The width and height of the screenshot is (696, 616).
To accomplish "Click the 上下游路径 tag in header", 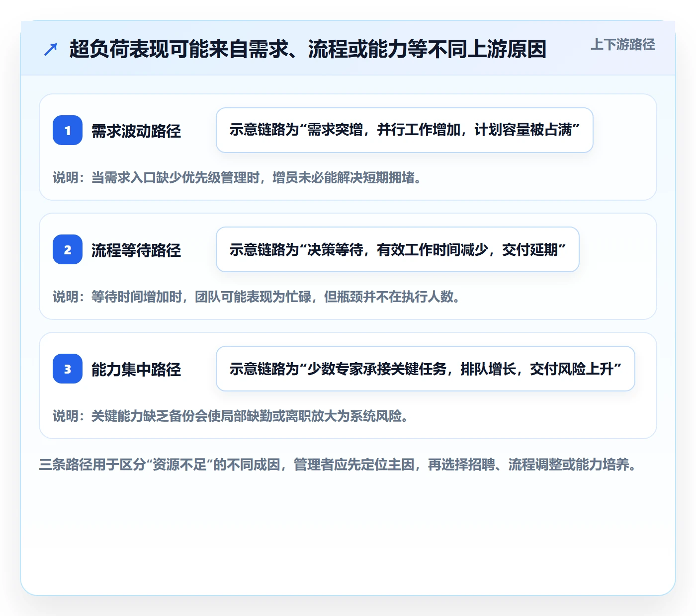I will 622,45.
